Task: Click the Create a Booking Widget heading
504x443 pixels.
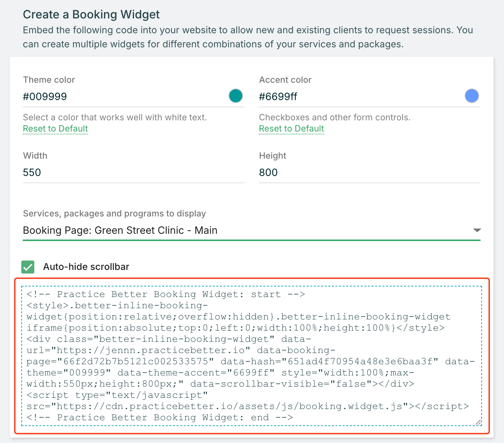Action: (91, 14)
